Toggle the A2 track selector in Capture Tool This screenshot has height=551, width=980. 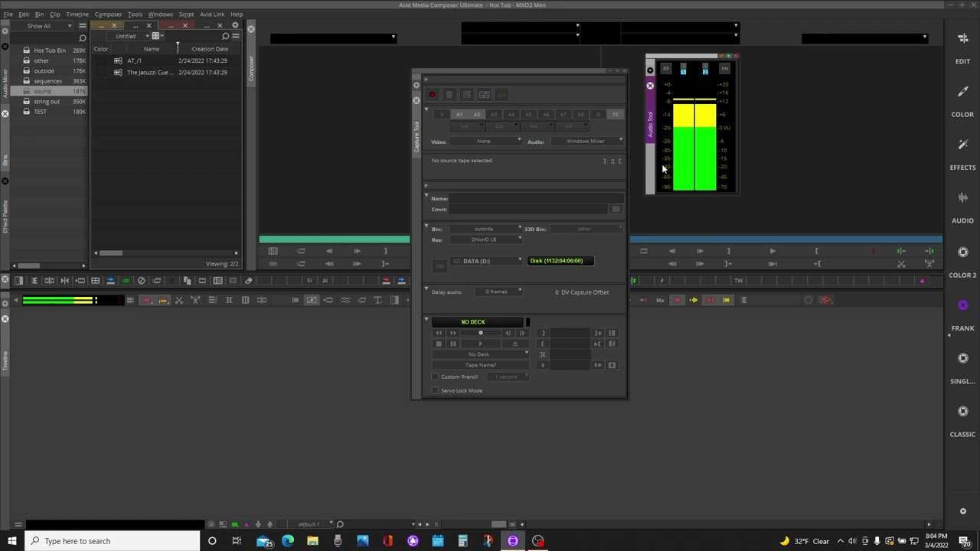tap(477, 115)
